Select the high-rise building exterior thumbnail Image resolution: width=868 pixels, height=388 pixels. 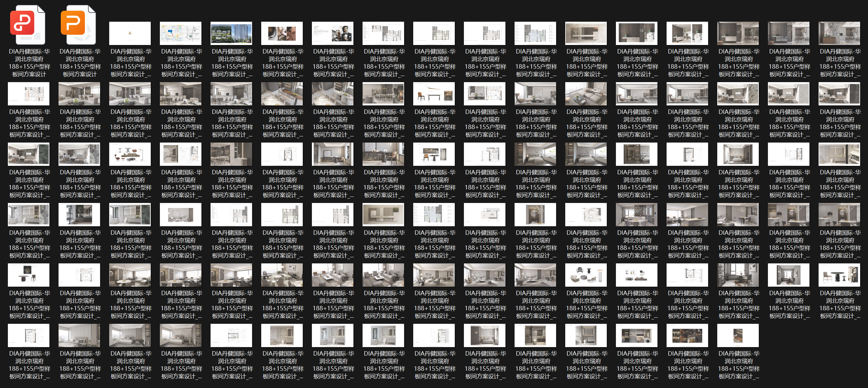click(231, 33)
